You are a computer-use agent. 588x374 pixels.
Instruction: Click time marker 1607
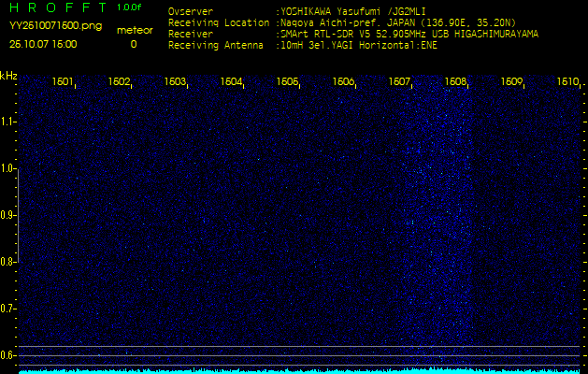point(399,81)
